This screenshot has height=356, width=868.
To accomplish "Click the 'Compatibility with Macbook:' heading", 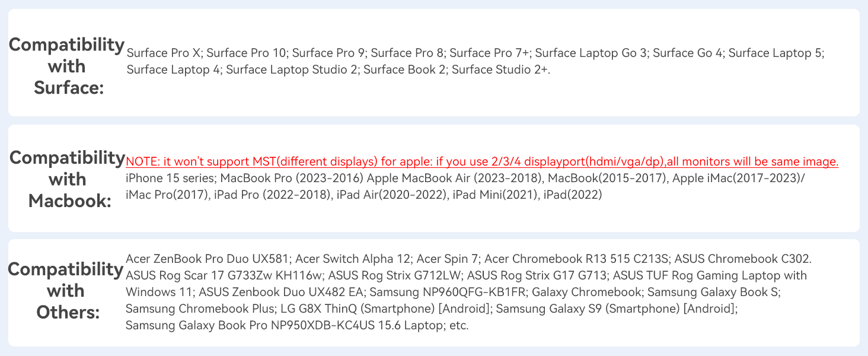I will coord(66,179).
